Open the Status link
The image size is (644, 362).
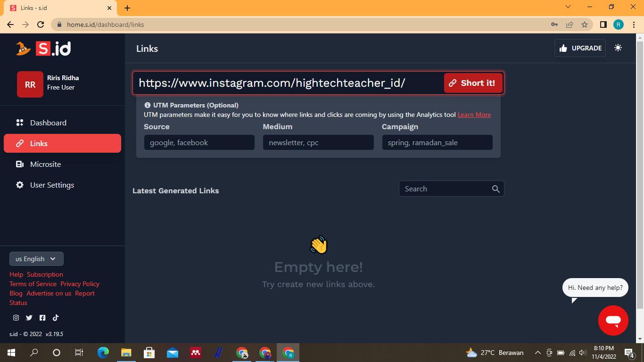18,303
